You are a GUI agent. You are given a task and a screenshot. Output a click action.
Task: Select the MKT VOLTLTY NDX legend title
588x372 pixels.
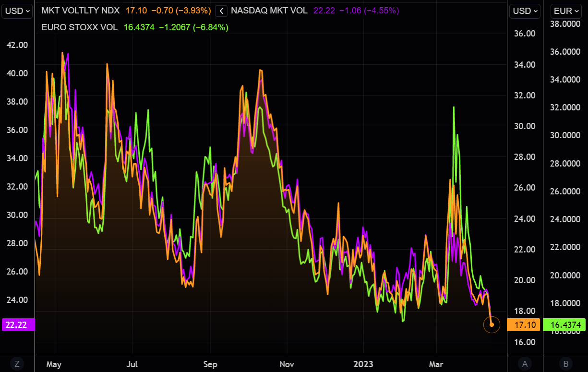pyautogui.click(x=81, y=11)
